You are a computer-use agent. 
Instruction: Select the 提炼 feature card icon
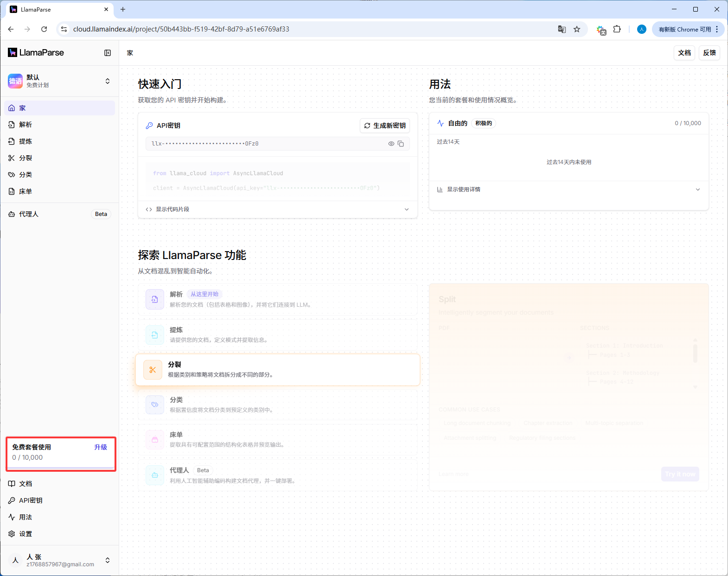(155, 335)
